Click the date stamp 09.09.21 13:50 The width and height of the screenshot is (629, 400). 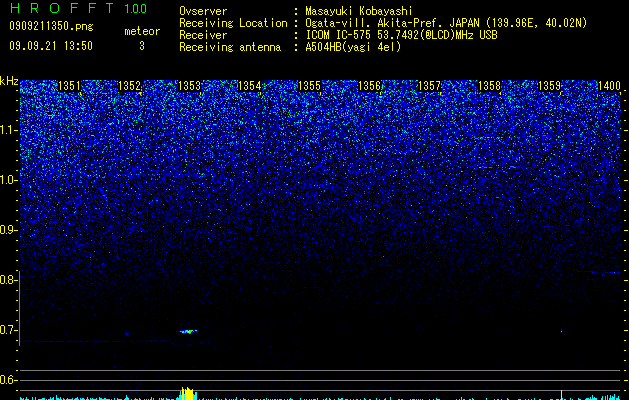pyautogui.click(x=51, y=46)
